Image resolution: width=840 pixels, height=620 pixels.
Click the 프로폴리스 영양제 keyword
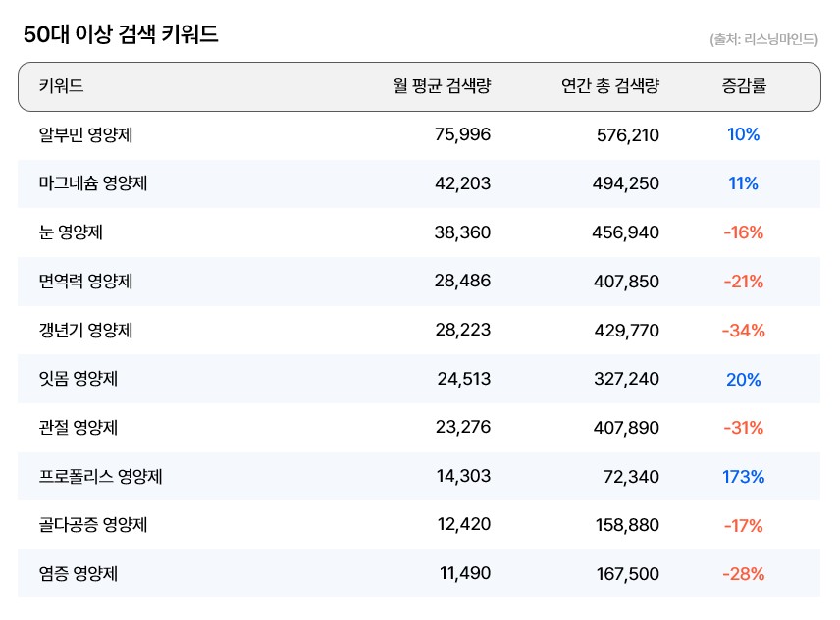pyautogui.click(x=100, y=477)
